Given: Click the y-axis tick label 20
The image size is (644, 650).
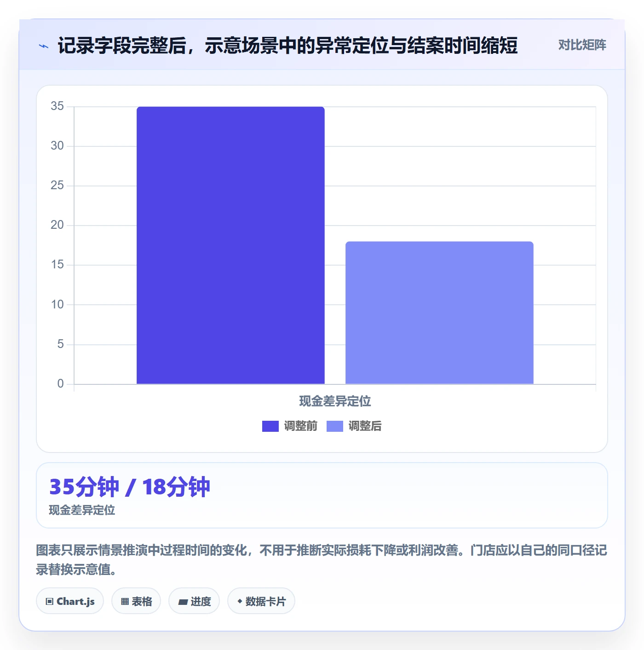Looking at the screenshot, I should tap(57, 225).
